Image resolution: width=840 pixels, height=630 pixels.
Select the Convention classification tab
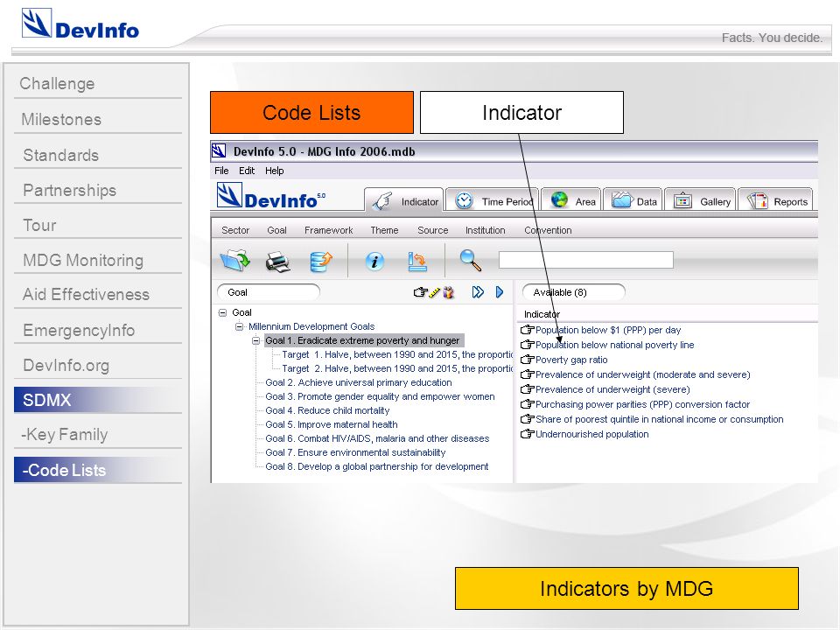coord(548,230)
